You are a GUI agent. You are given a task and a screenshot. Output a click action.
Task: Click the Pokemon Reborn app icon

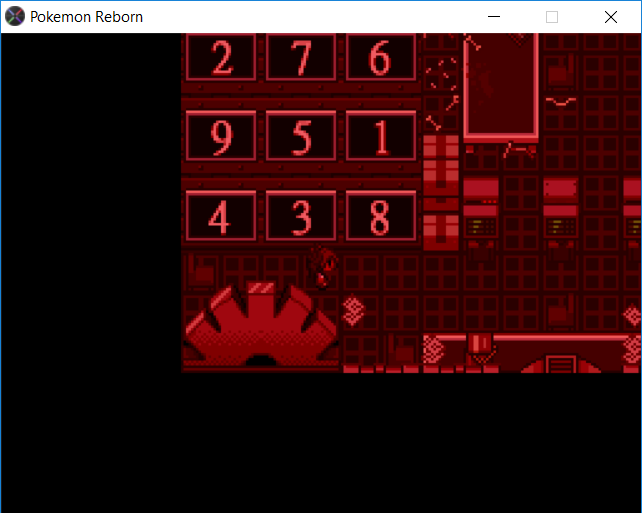point(15,17)
